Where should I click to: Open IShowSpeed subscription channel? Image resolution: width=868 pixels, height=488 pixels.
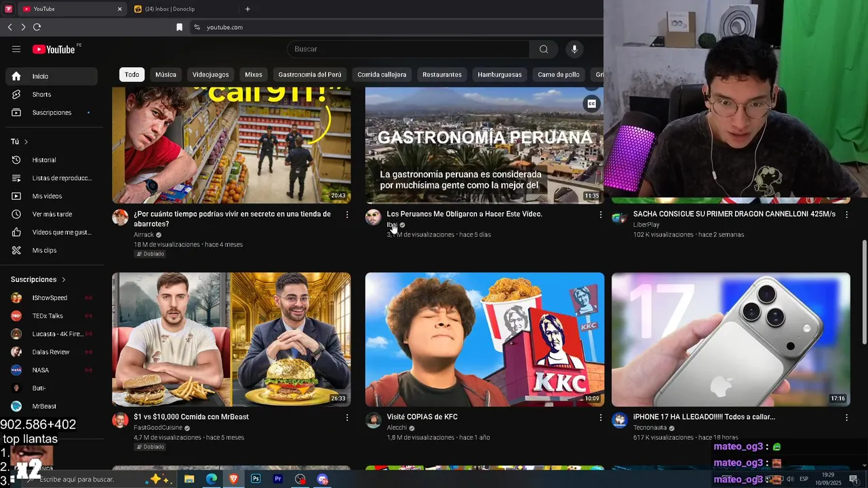click(52, 298)
